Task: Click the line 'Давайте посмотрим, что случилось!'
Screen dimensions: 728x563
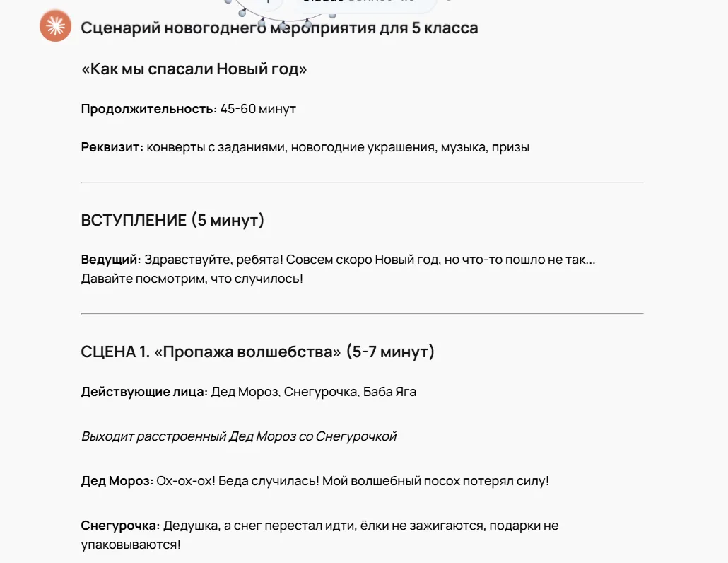Action: tap(192, 278)
